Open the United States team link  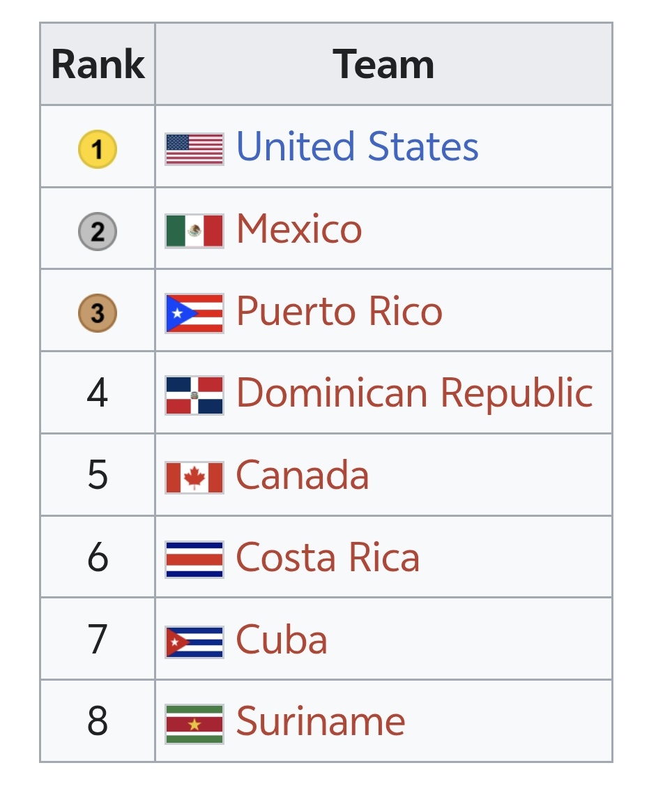358,146
